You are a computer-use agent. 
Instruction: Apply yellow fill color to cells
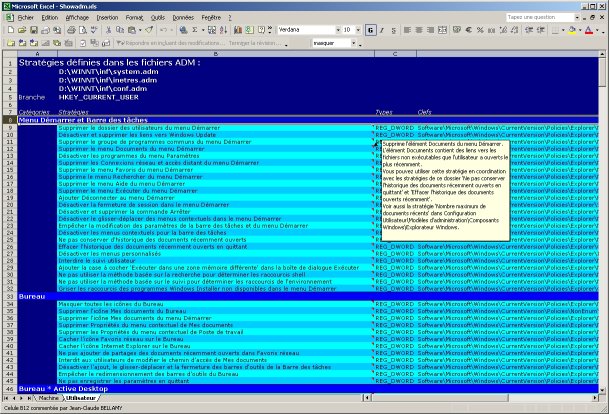click(572, 30)
